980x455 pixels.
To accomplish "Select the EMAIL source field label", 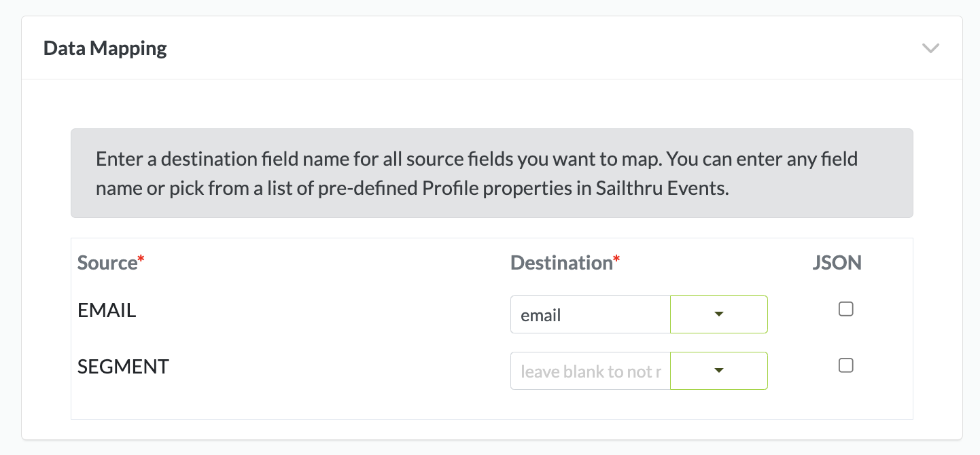I will click(107, 310).
